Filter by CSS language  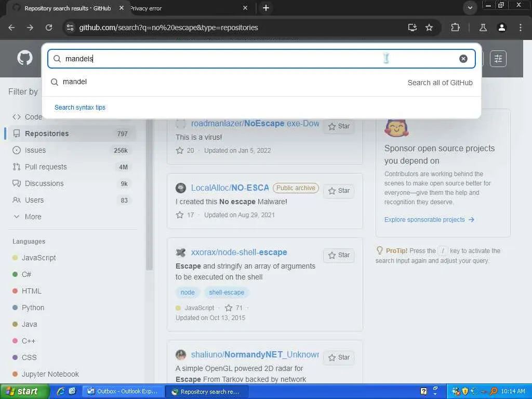[24, 357]
